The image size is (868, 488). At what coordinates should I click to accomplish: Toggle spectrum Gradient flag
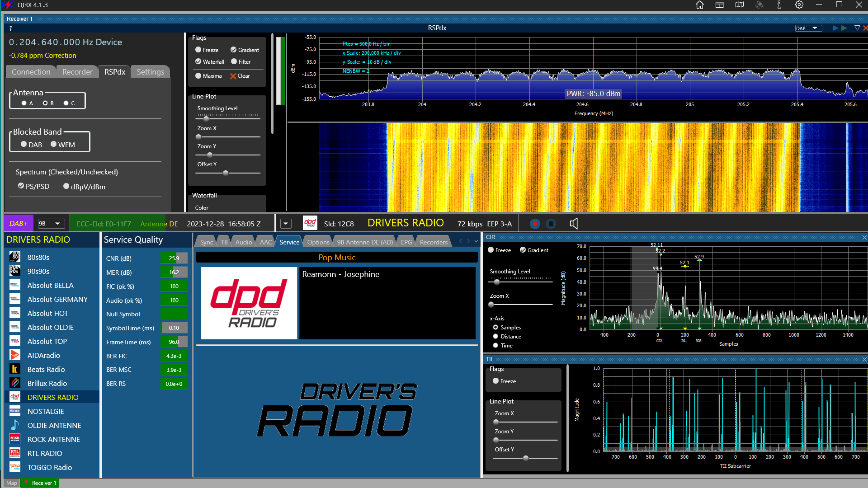(233, 50)
